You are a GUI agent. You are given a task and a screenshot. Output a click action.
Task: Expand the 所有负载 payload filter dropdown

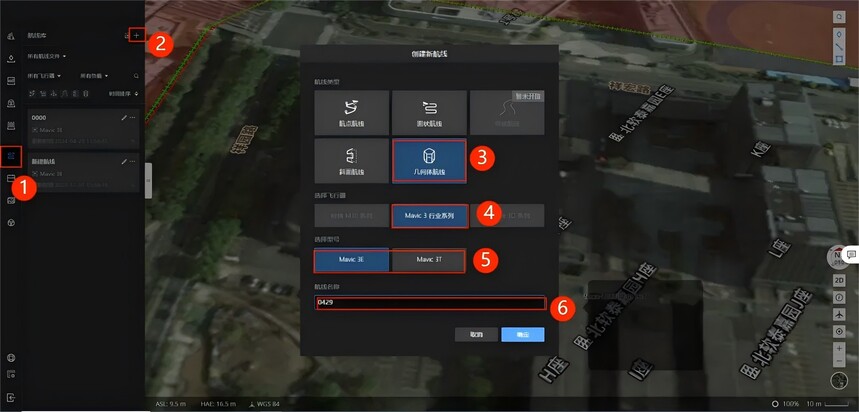point(94,76)
